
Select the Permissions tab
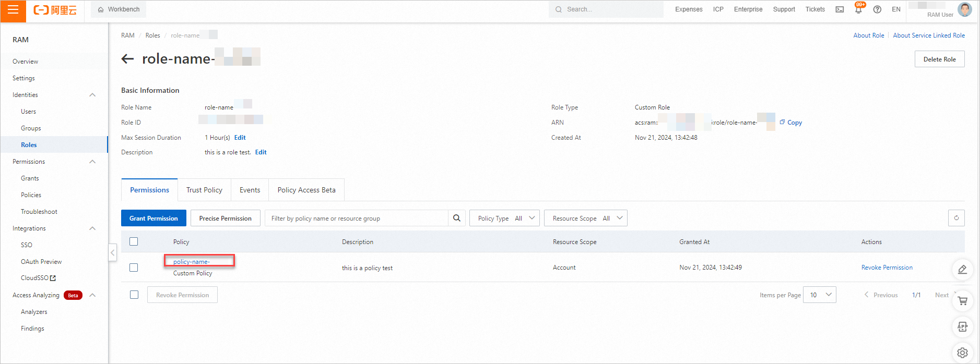pos(149,190)
